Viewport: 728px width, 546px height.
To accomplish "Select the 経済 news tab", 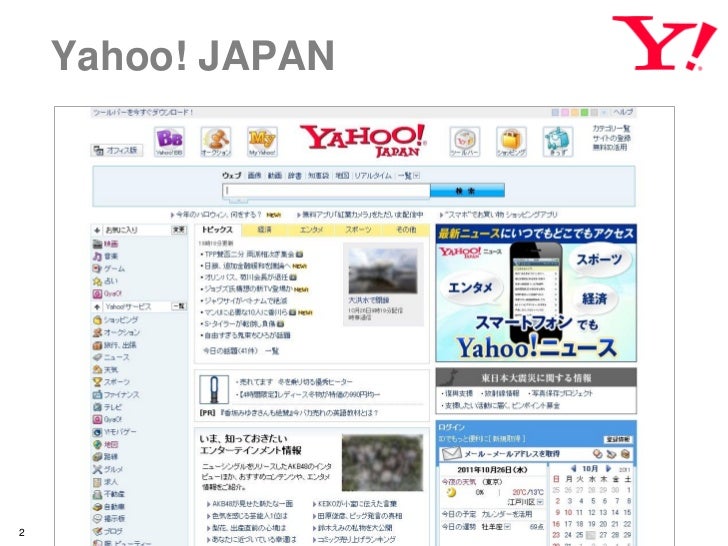I will [x=265, y=230].
